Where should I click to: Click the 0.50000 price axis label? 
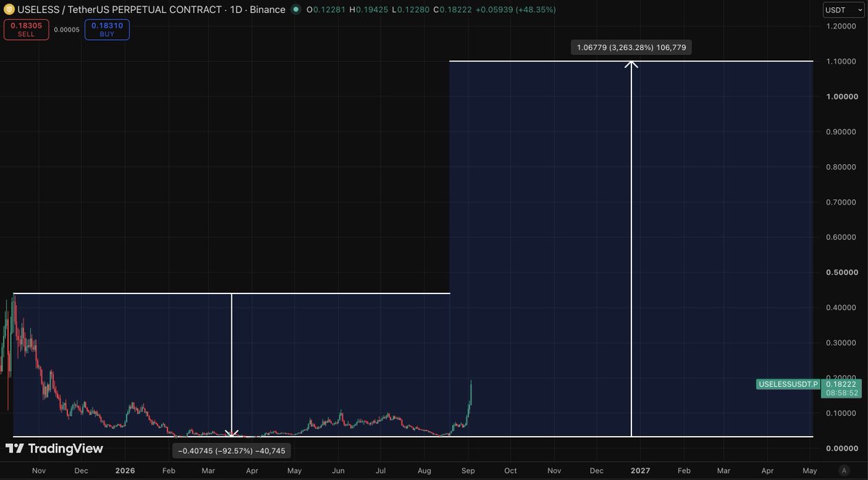841,273
